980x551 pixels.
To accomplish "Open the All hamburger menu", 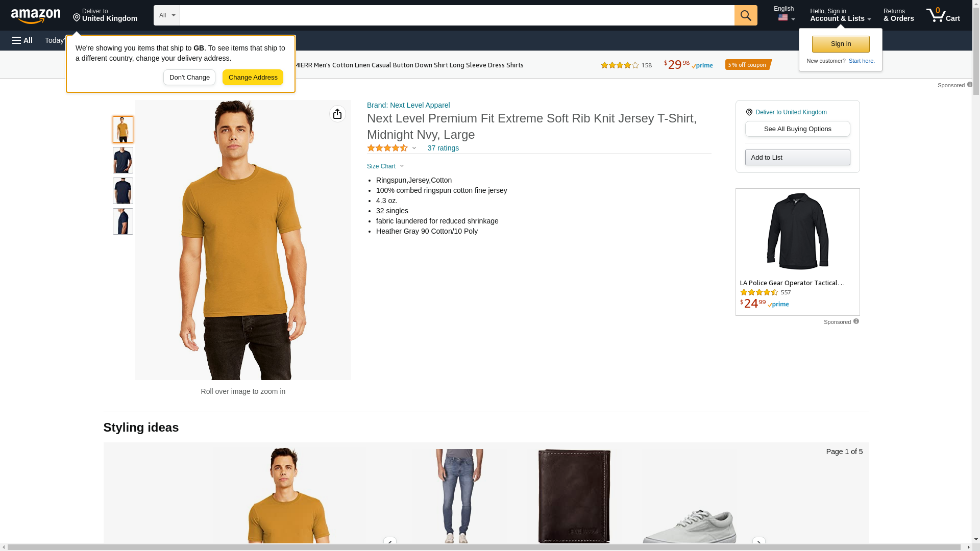I will [x=22, y=40].
